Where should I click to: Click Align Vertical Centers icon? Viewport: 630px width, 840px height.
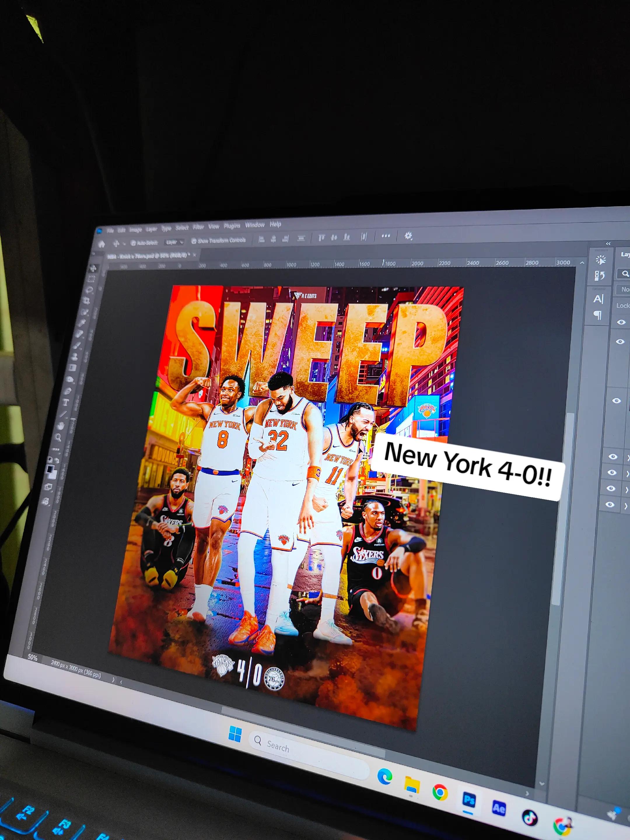(x=334, y=237)
